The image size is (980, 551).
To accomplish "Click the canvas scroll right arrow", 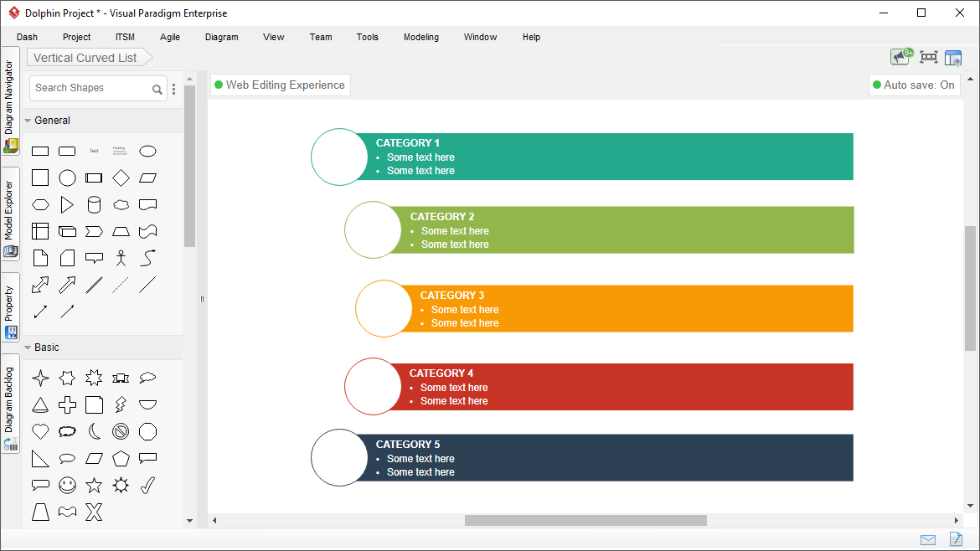I will [x=957, y=520].
